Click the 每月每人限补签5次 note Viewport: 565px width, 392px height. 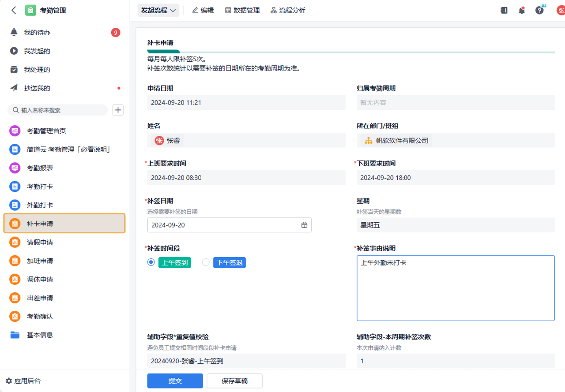177,58
